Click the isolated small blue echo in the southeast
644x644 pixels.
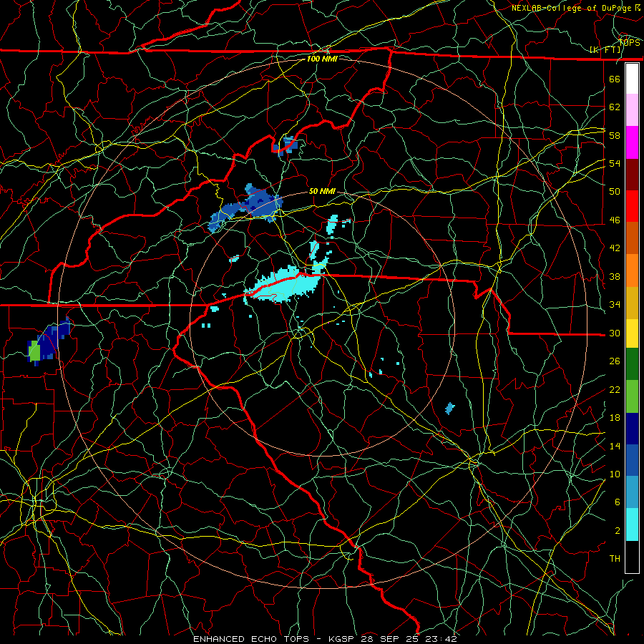click(x=450, y=409)
